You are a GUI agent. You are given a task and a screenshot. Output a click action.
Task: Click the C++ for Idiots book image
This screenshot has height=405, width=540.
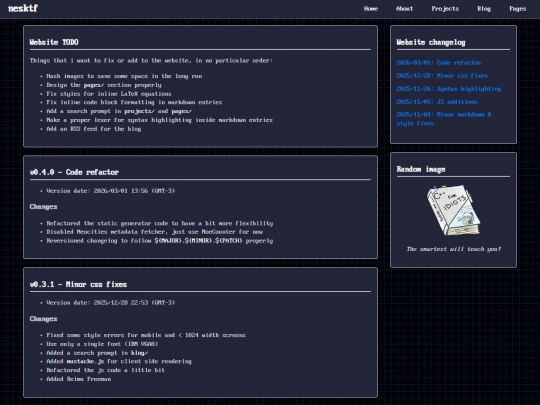[x=453, y=210]
